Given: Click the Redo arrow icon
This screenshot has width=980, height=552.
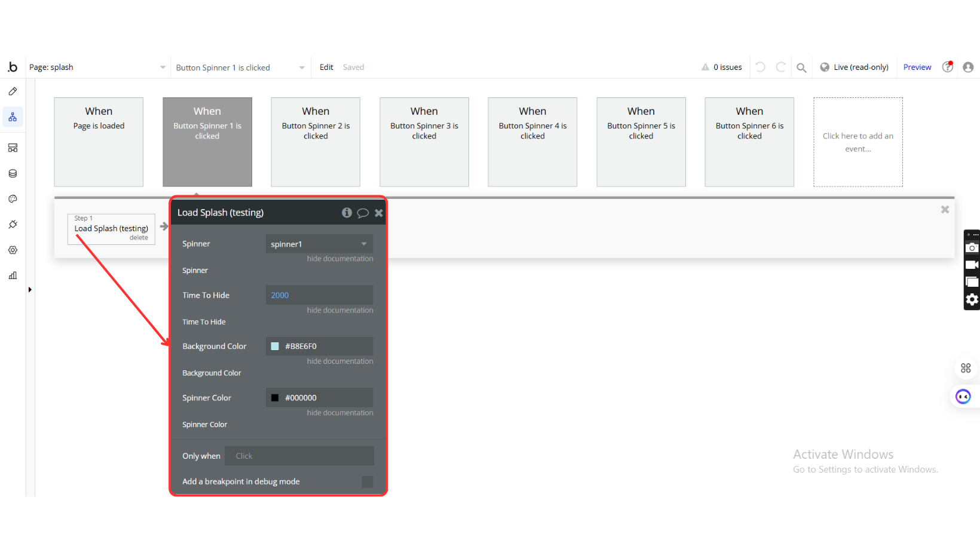Looking at the screenshot, I should (780, 67).
